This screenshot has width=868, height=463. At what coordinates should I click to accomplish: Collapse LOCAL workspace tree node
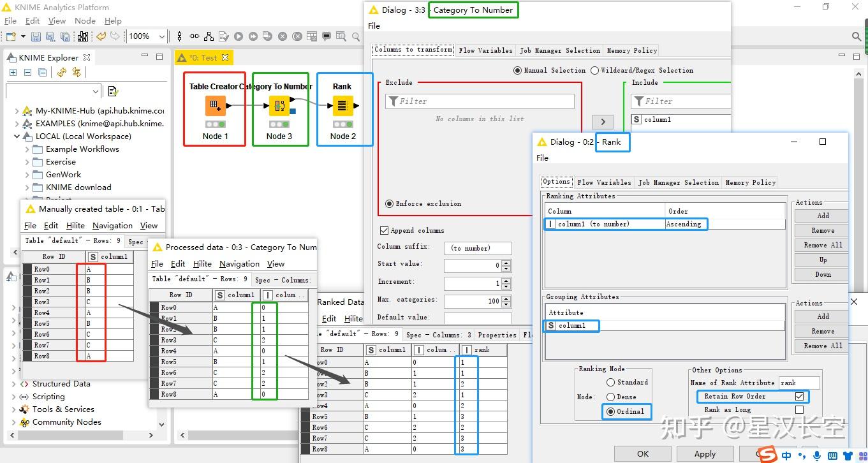click(x=17, y=136)
